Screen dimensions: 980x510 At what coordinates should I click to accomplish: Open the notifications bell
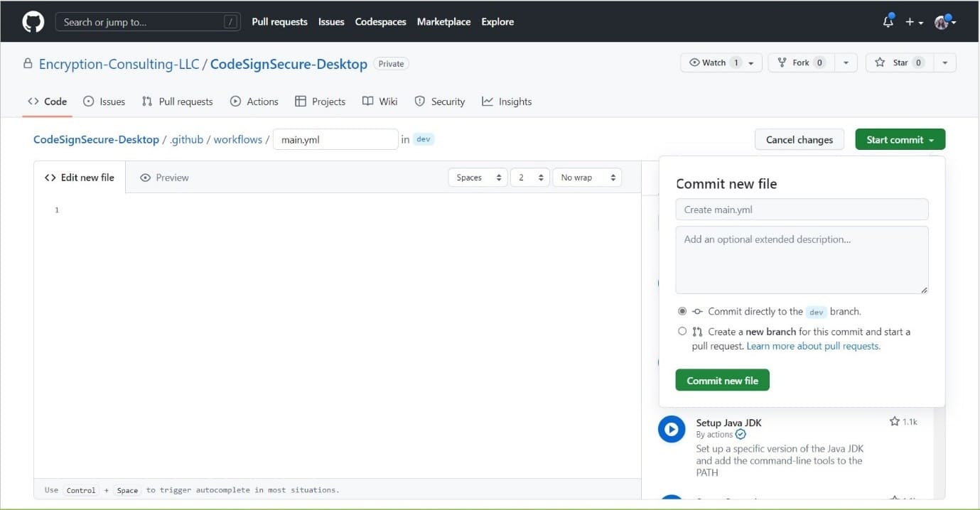click(888, 21)
